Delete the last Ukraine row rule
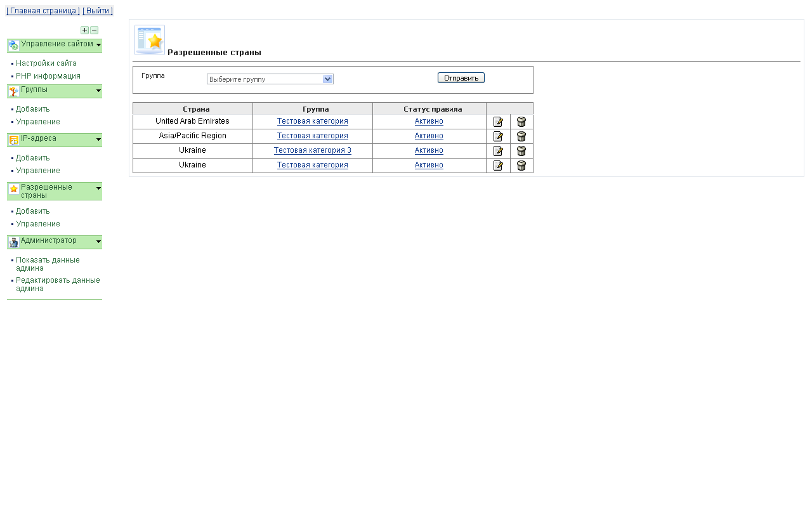Screen dimensions: 812x515 coord(521,166)
